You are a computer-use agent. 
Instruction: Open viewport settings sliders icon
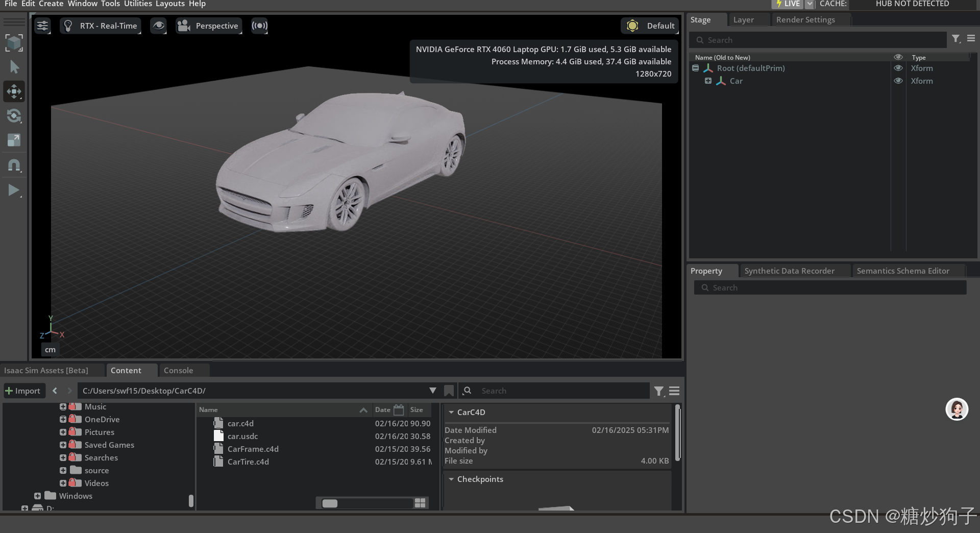tap(43, 26)
